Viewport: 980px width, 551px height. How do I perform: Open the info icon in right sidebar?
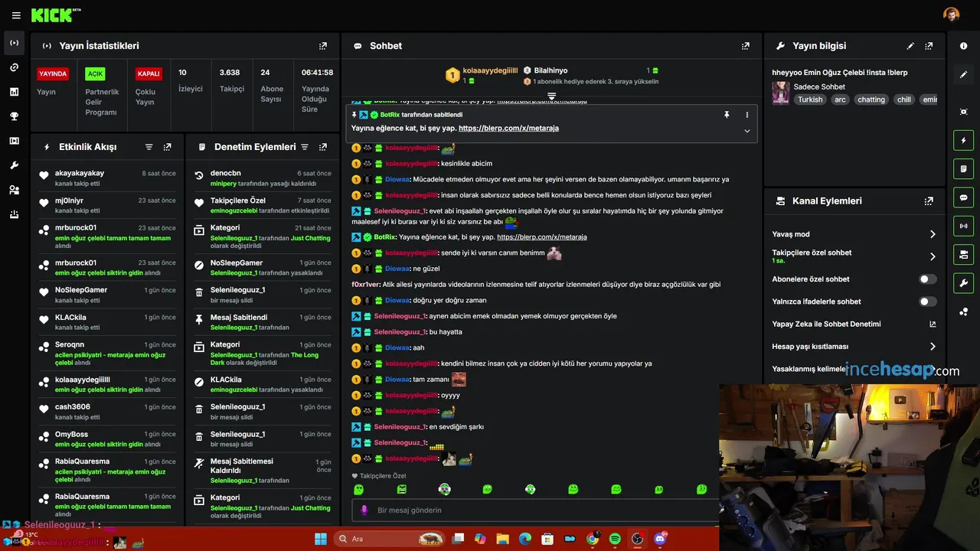click(963, 46)
